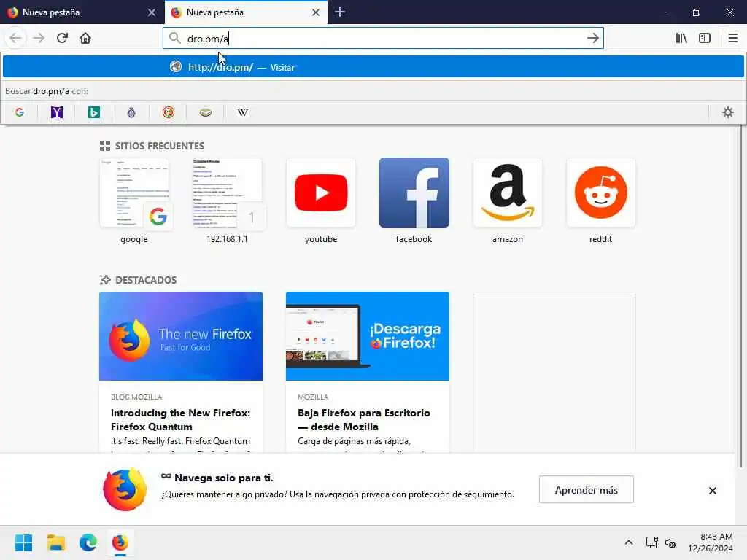Click 'Navega solo para ti.' banner title
Viewport: 747px width, 560px height.
tap(224, 478)
